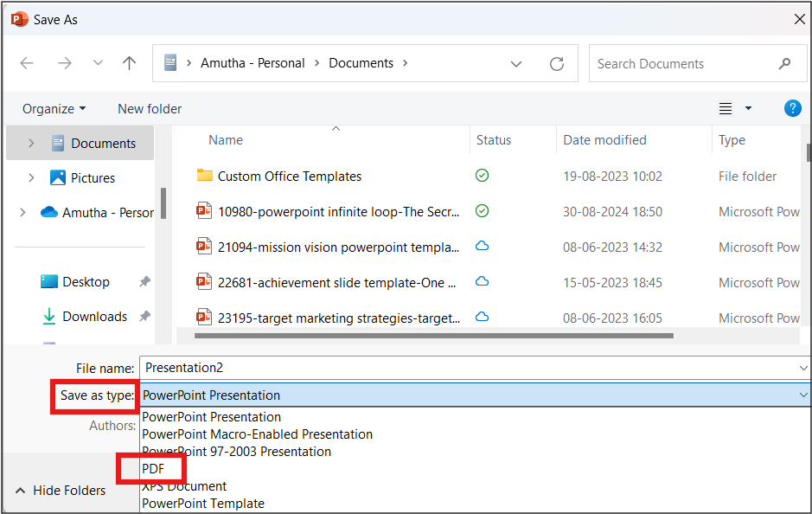Go up one folder level
Screen dimensions: 812x514
[129, 63]
